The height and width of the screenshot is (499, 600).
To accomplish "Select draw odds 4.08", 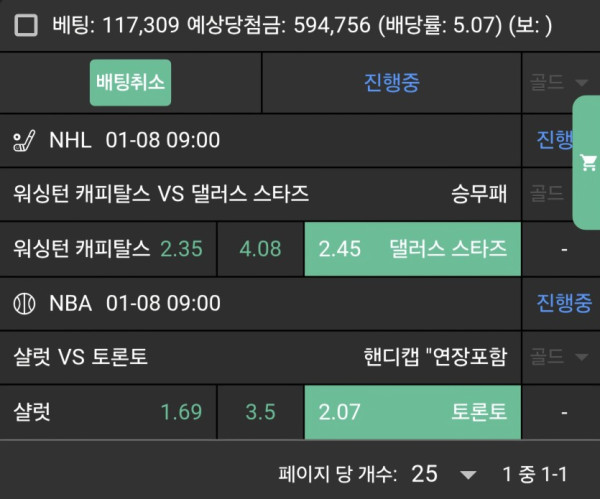I will pos(260,249).
